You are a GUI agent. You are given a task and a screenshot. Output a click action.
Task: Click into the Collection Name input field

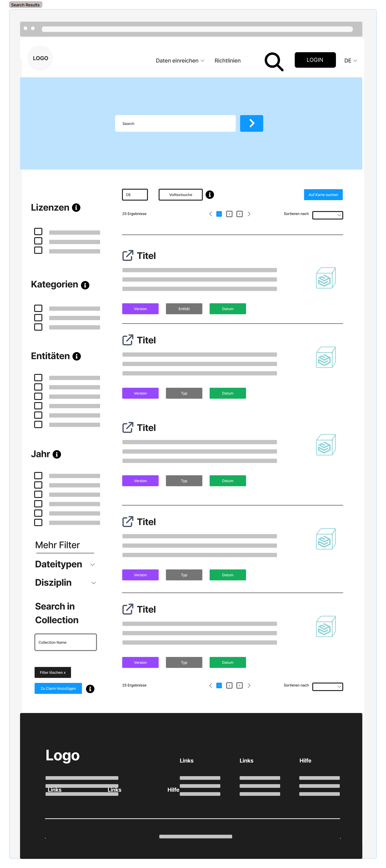pyautogui.click(x=66, y=642)
